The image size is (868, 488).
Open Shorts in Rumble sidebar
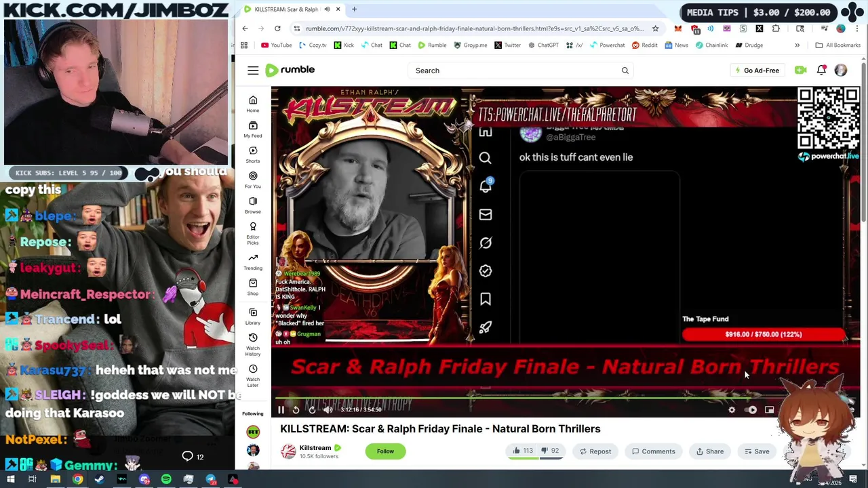point(253,154)
